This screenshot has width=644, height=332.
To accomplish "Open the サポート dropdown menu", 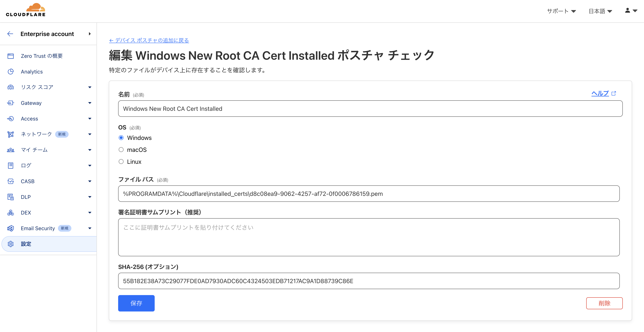I will [x=561, y=11].
